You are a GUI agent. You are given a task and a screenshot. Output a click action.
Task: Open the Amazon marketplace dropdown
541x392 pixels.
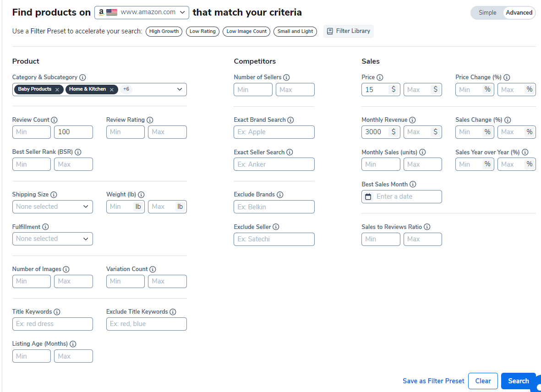[x=142, y=12]
